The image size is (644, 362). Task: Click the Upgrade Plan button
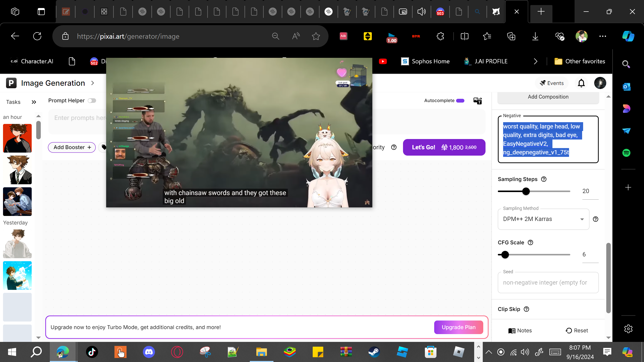click(x=459, y=327)
